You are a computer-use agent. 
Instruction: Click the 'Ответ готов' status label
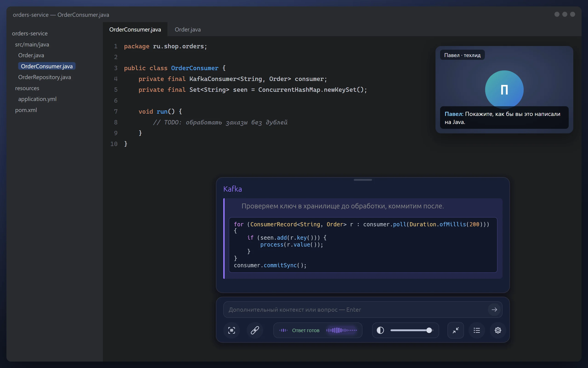point(306,330)
